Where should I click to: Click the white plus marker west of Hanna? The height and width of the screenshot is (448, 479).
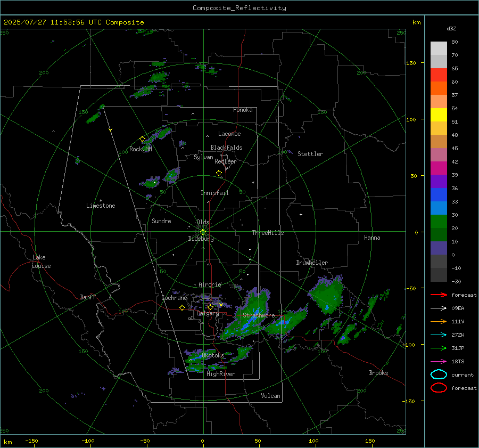(x=301, y=214)
